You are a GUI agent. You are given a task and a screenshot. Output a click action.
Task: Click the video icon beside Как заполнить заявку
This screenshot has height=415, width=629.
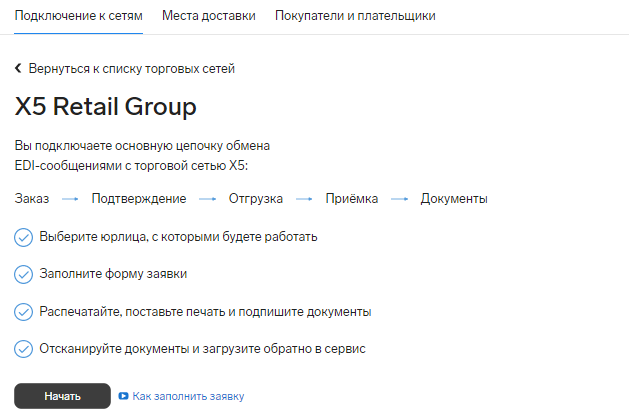tap(123, 396)
